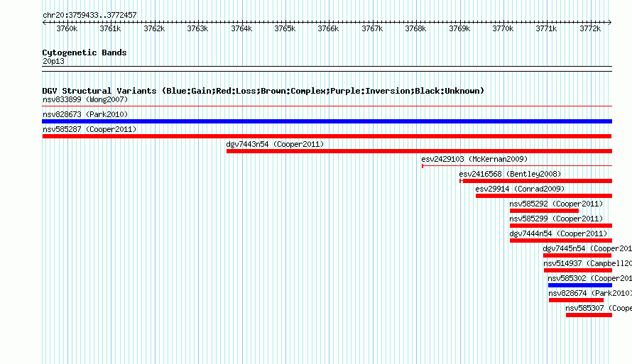Select esv2429103 (McKernan2009) label
This screenshot has height=364, width=632.
pos(474,159)
